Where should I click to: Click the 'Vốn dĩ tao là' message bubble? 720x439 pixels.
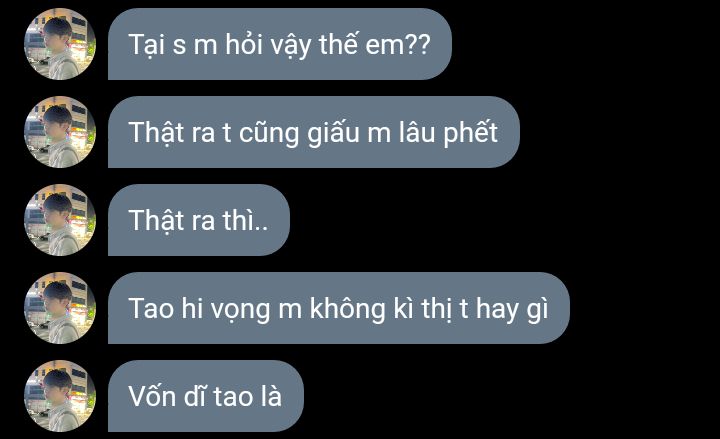[x=206, y=396]
